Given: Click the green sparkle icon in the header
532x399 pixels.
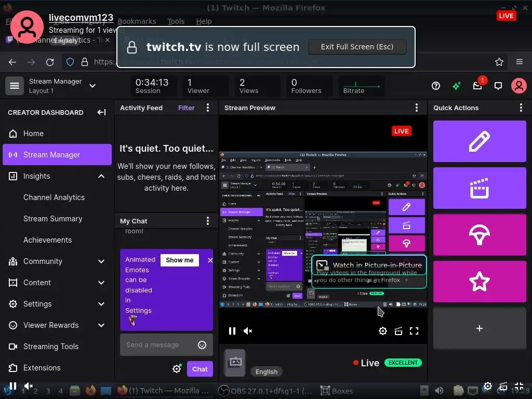Looking at the screenshot, I should tap(457, 86).
